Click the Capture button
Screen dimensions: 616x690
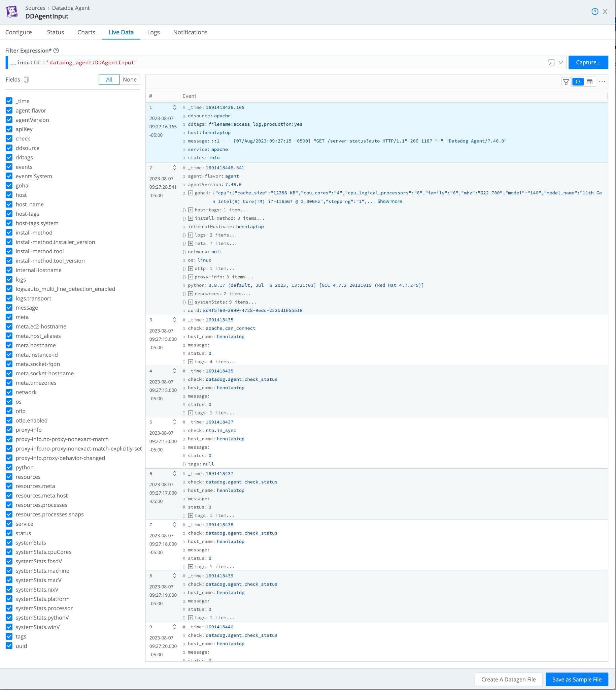tap(588, 62)
